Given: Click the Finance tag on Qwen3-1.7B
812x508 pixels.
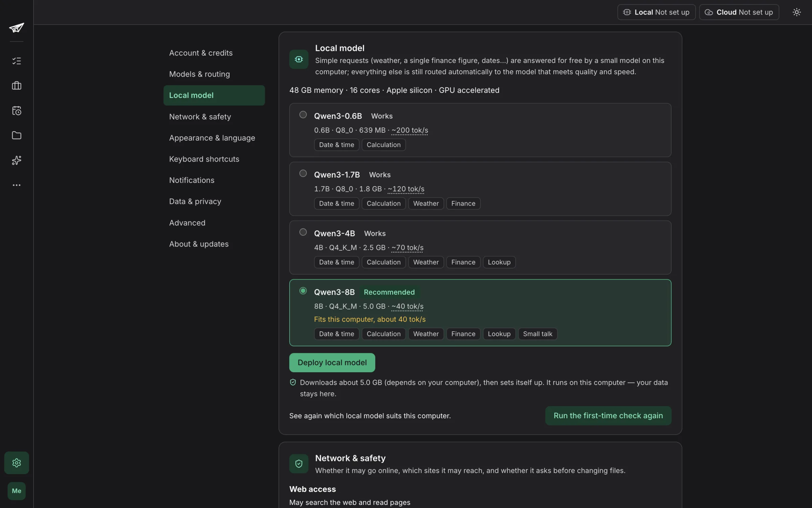Looking at the screenshot, I should [463, 204].
